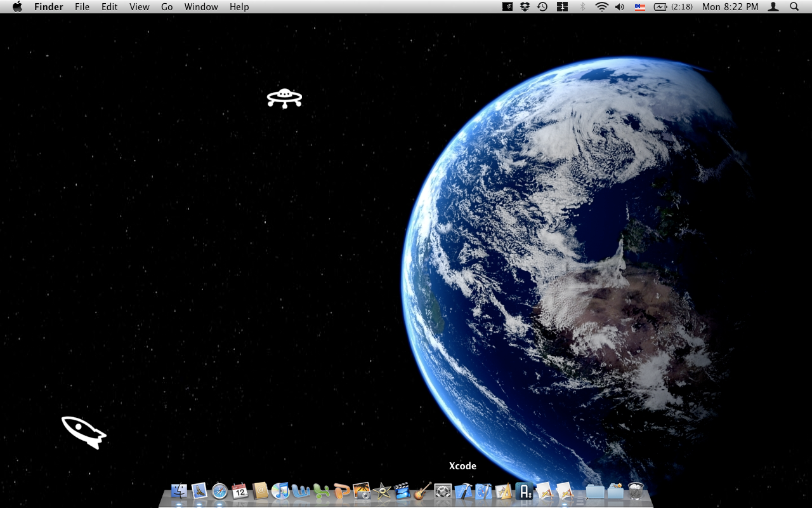
Task: Open iPhoto from the Dock
Action: (362, 491)
